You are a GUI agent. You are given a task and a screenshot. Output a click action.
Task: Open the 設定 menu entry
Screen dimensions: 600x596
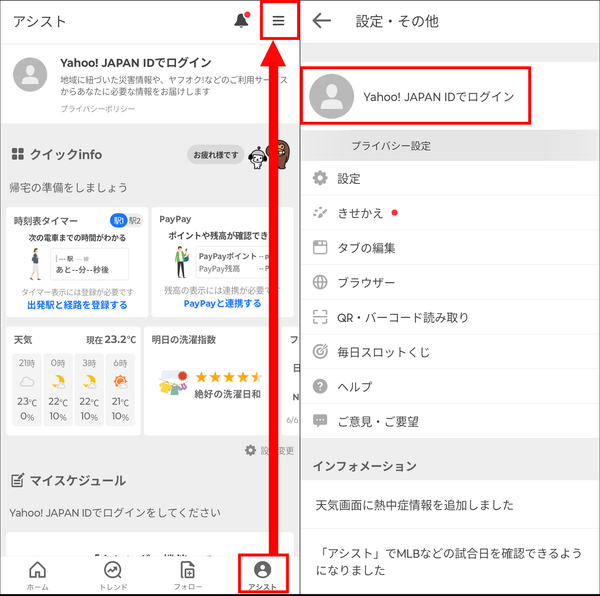(x=450, y=178)
